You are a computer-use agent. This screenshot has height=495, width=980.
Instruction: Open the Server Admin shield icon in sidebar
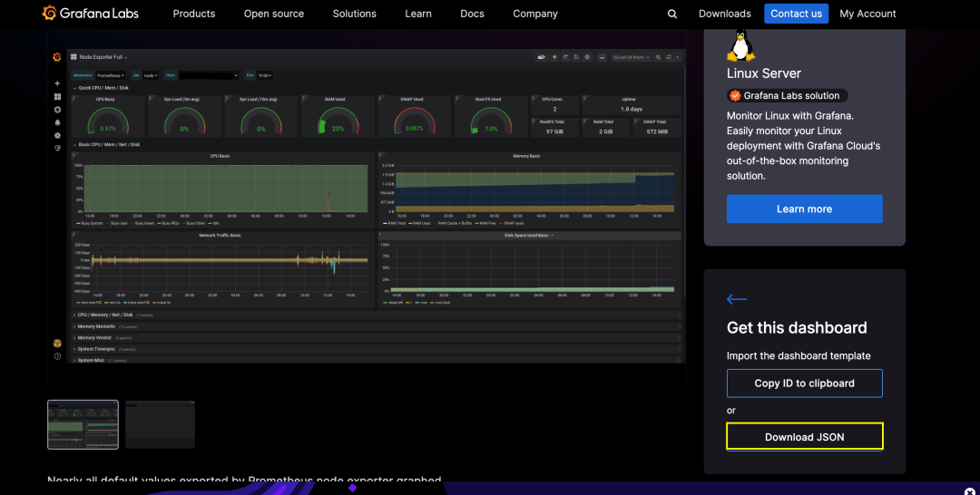57,149
